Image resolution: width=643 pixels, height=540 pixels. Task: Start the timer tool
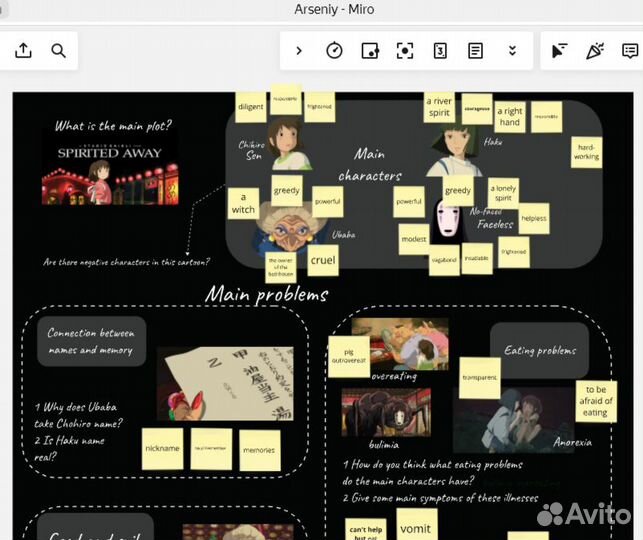click(335, 51)
